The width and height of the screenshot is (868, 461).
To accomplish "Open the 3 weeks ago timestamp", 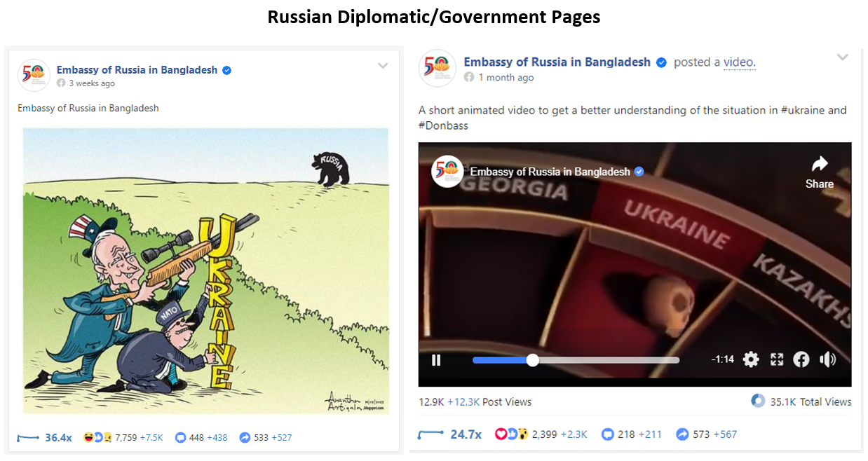I will 92,83.
